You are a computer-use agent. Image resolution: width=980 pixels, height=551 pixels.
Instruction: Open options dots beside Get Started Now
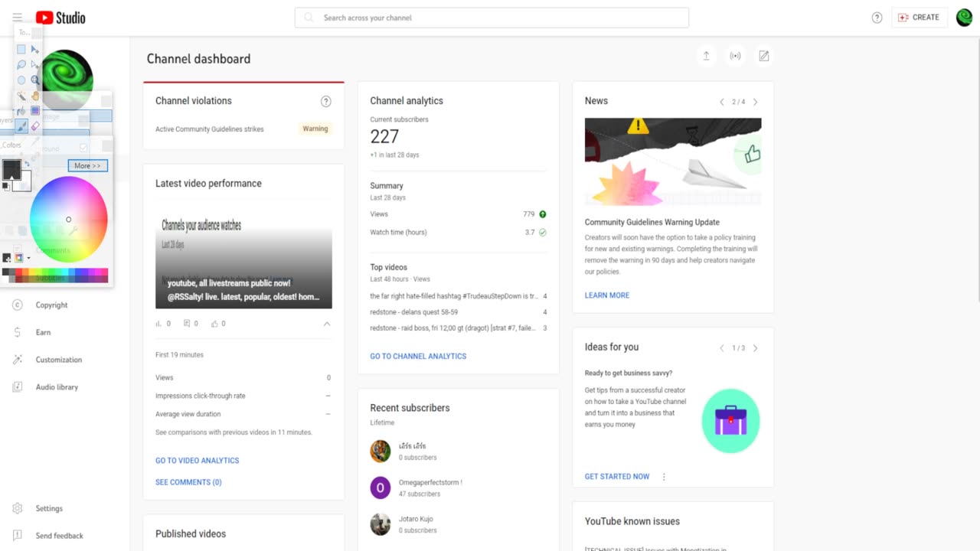click(x=664, y=477)
